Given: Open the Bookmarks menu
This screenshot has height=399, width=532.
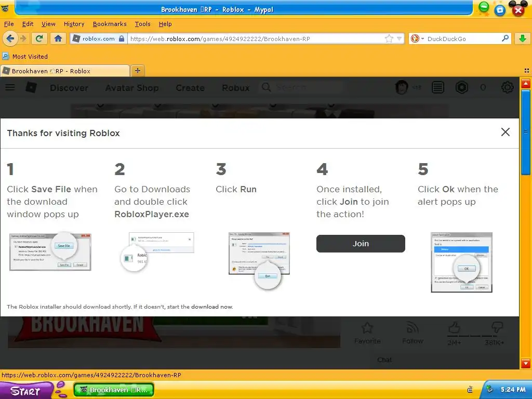Looking at the screenshot, I should tap(110, 24).
